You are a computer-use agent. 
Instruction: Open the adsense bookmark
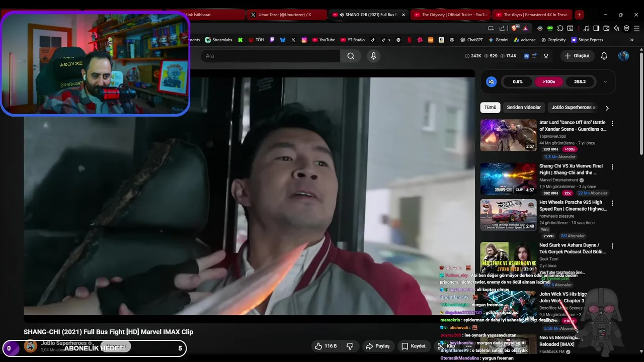(x=524, y=40)
